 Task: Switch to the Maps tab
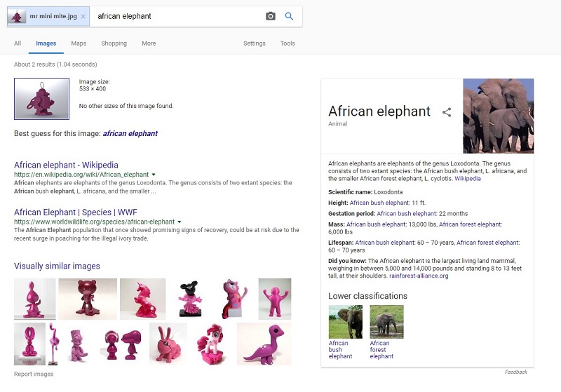(79, 43)
